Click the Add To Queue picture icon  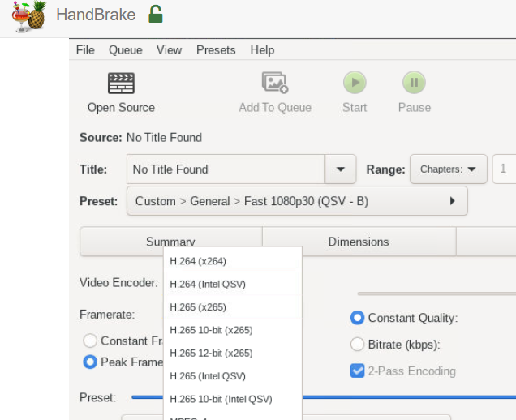(275, 83)
